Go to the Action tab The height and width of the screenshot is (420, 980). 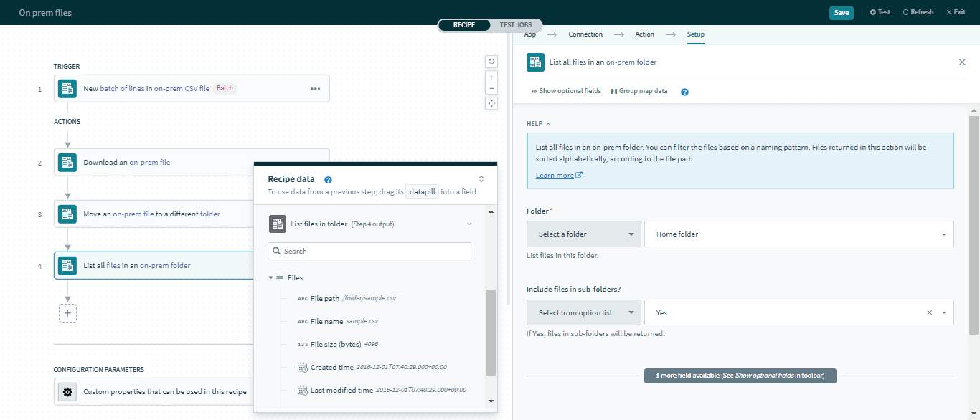[644, 34]
